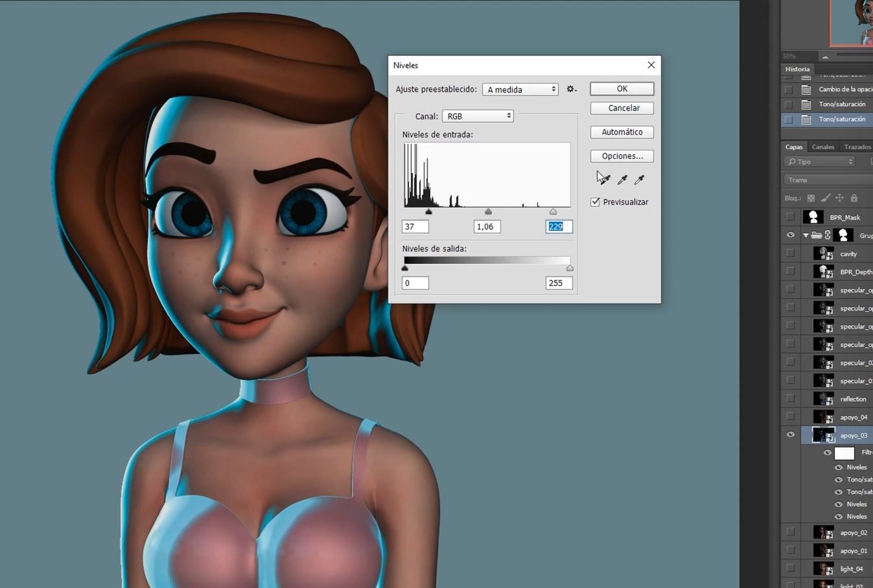Open the preset options gear menu
Viewport: 873px width, 588px height.
click(x=571, y=89)
